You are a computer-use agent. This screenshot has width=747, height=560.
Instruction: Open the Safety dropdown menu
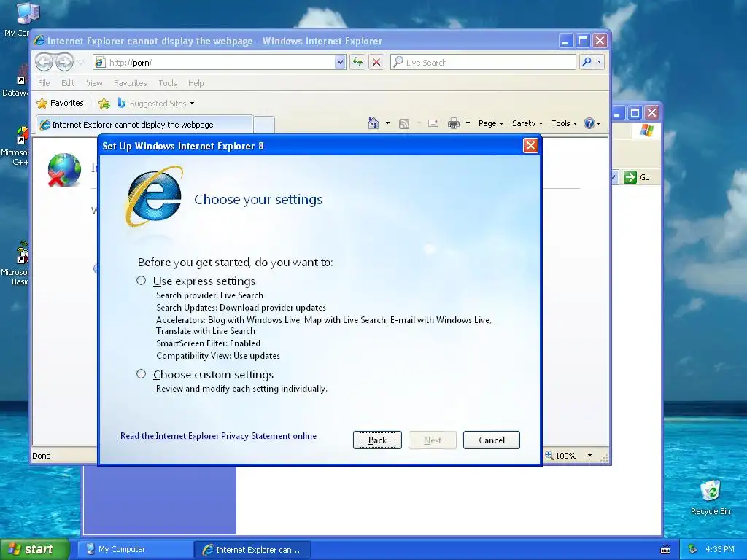tap(527, 123)
